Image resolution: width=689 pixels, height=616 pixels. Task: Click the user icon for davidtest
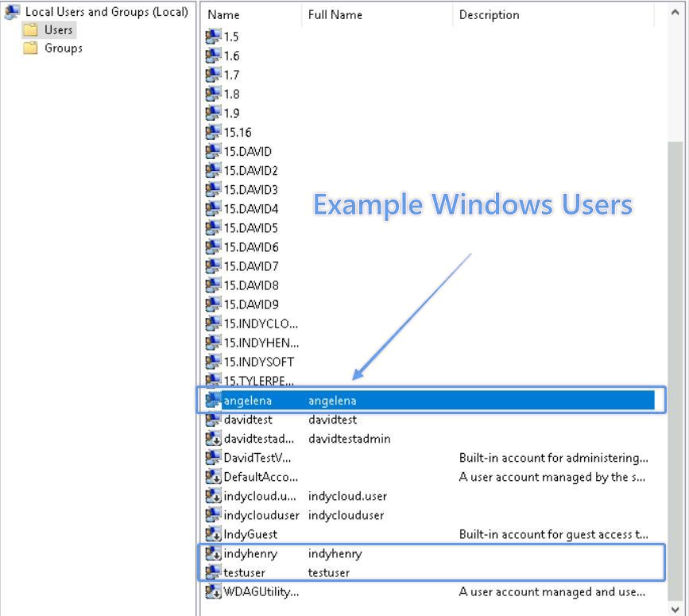pyautogui.click(x=213, y=420)
